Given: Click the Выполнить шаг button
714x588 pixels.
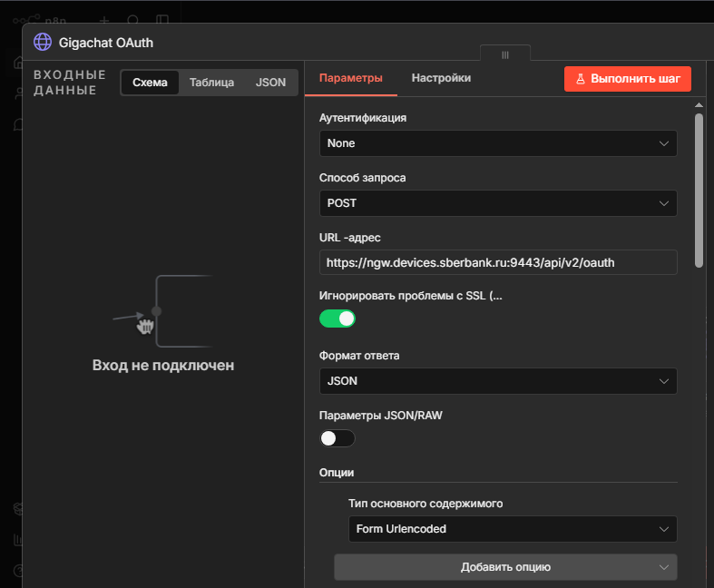Looking at the screenshot, I should tap(628, 79).
